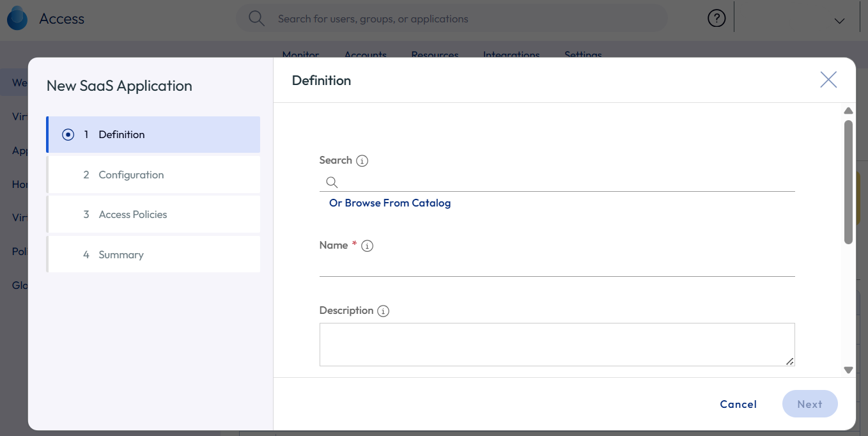Click the Access logo icon
This screenshot has height=436, width=868.
tap(17, 19)
